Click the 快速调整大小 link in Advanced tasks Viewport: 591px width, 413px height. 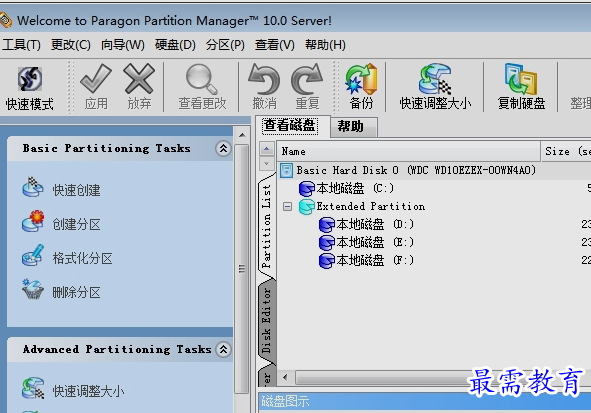click(89, 392)
